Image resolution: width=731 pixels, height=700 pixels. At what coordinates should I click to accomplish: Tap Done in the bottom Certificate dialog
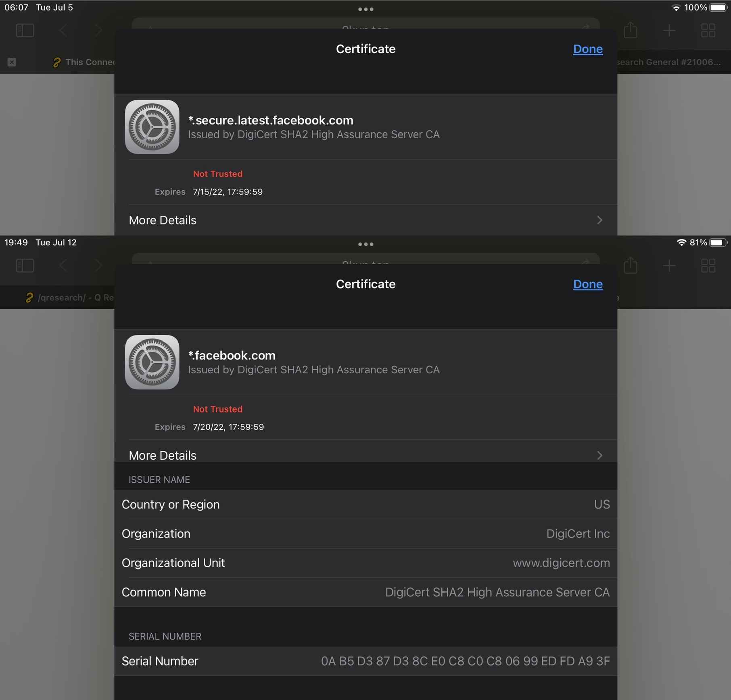point(588,284)
